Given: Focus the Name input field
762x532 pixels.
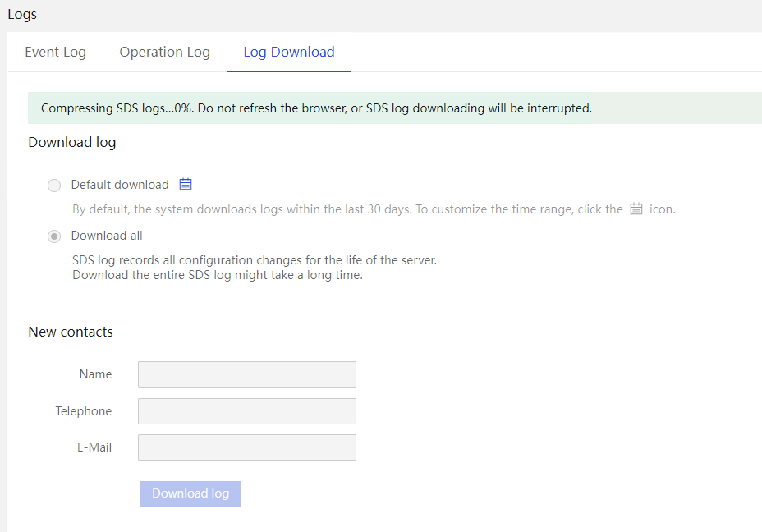Looking at the screenshot, I should (x=247, y=374).
